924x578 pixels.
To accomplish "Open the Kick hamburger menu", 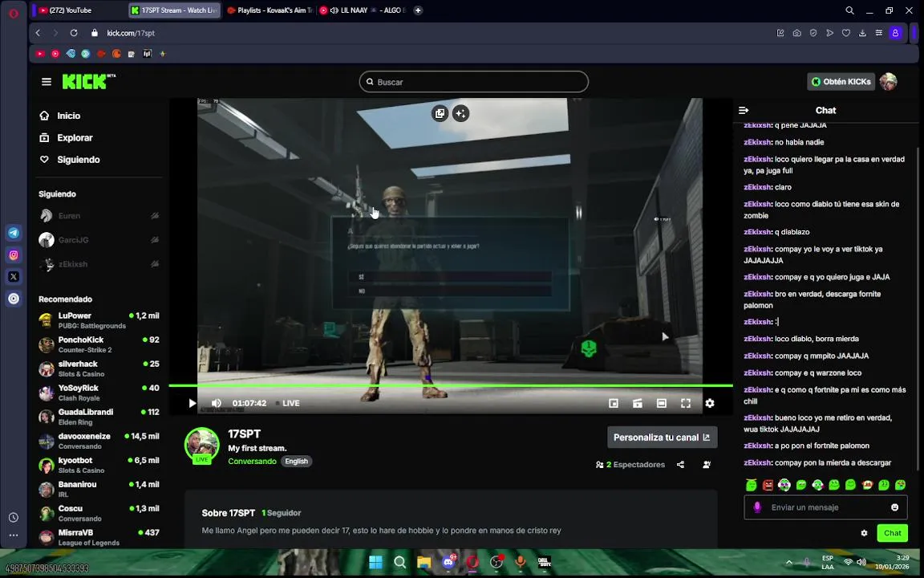I will pos(47,81).
